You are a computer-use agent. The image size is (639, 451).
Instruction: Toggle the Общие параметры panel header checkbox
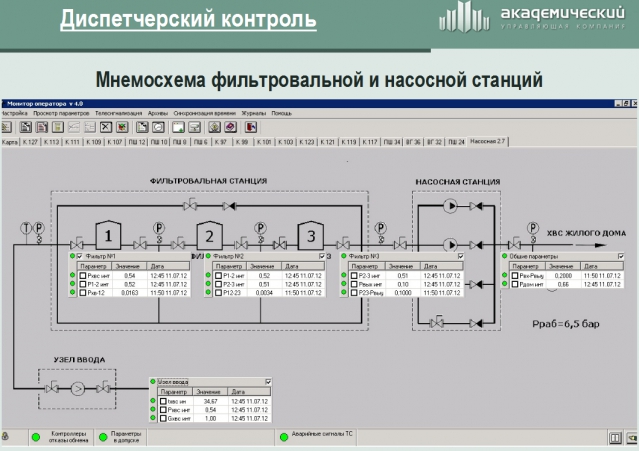coord(621,256)
